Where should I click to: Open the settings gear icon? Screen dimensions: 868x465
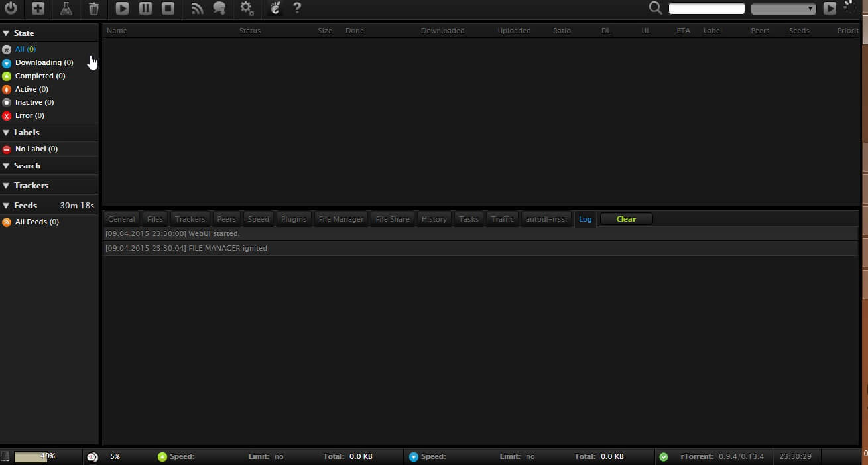coord(247,9)
